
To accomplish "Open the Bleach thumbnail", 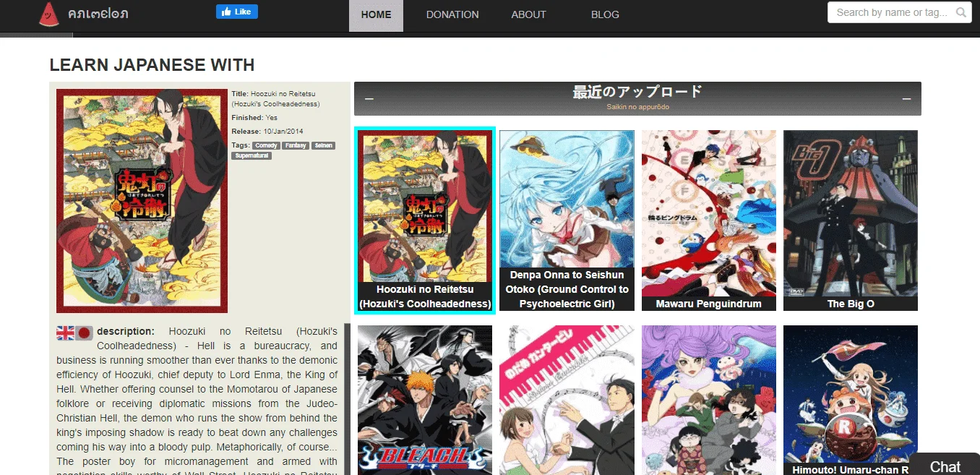I will pos(425,400).
